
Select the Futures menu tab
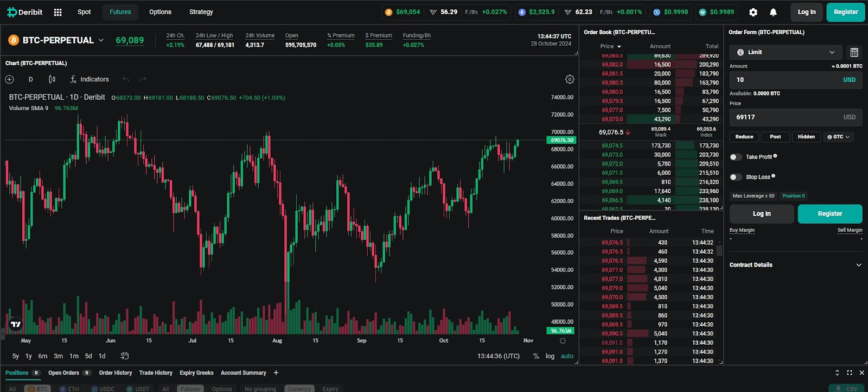tap(120, 12)
